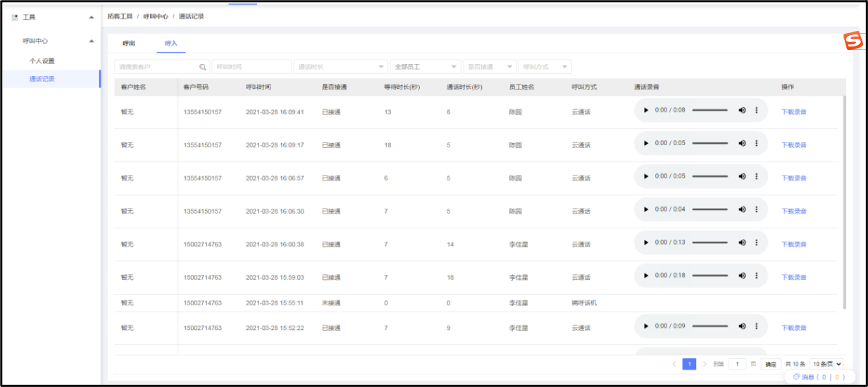This screenshot has width=868, height=387.
Task: Open more options for 15:52:22 recording
Action: (x=757, y=326)
